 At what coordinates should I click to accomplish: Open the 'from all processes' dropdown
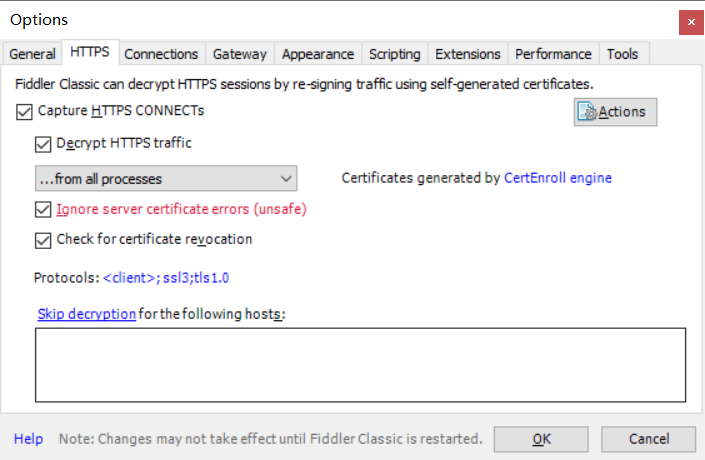pos(166,179)
